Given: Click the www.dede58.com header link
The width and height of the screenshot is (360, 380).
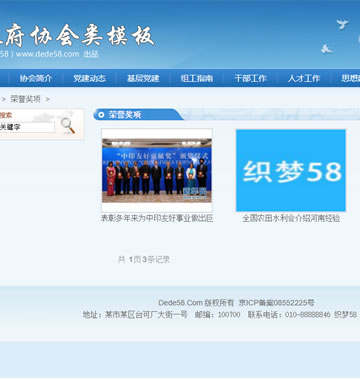Looking at the screenshot, I should point(48,54).
